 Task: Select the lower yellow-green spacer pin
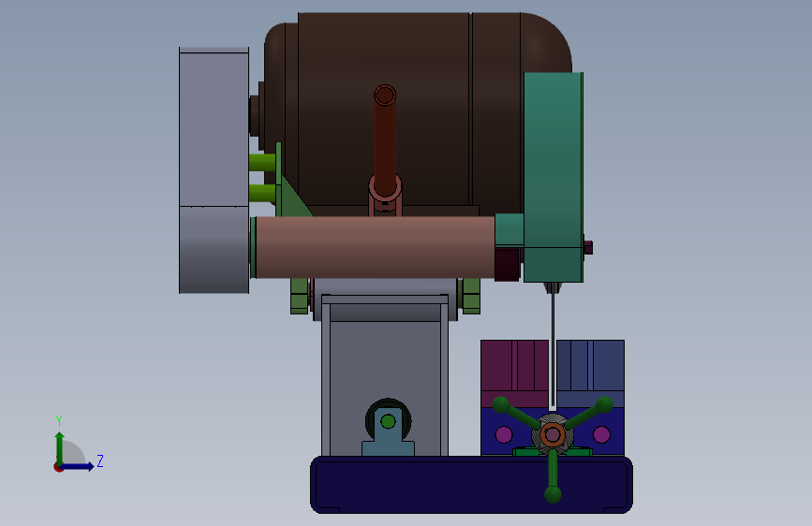[x=262, y=194]
